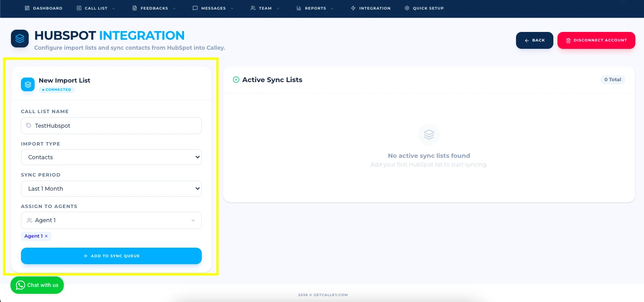Click the trash icon on Disconnect Account
Screen dimensions: 644x302
click(568, 41)
